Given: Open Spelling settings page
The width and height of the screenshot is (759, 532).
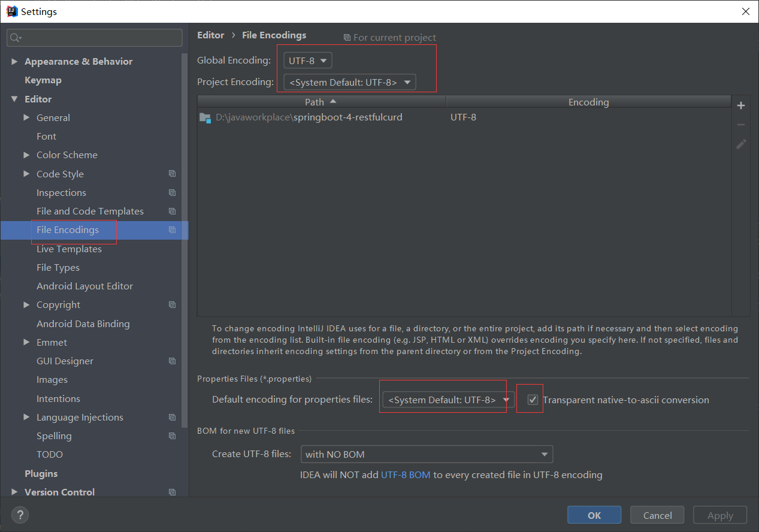Looking at the screenshot, I should click(54, 436).
